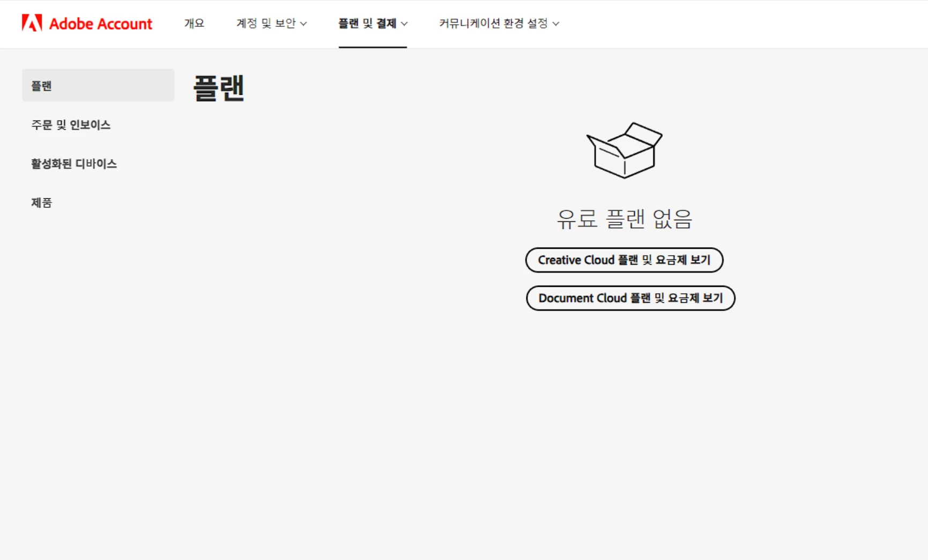Open the 계정 및 보안 menu
The width and height of the screenshot is (928, 560).
click(x=271, y=23)
